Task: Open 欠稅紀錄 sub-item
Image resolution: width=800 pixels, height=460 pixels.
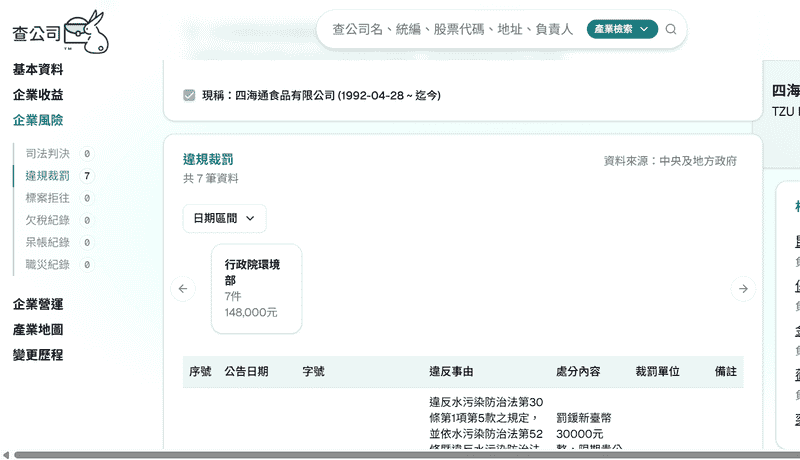Action: 47,220
